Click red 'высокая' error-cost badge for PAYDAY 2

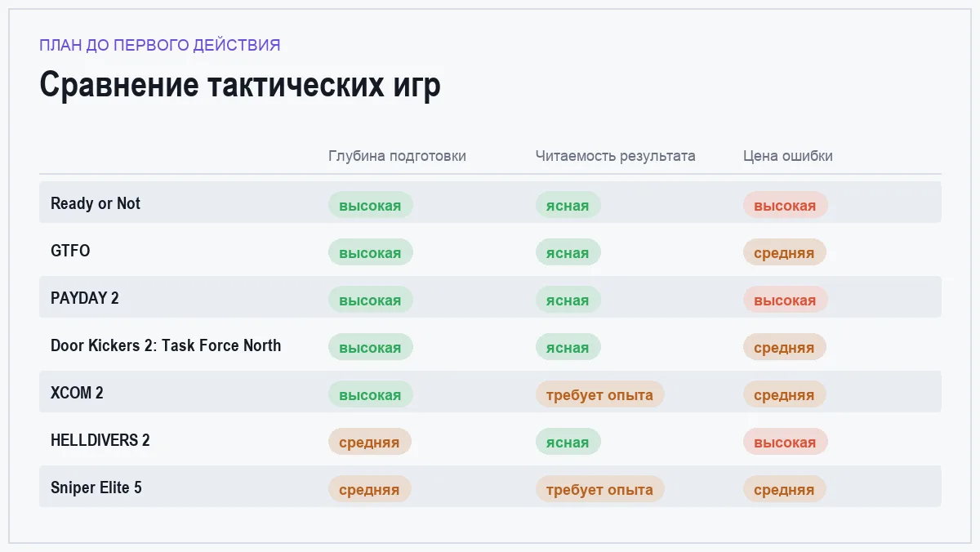click(786, 300)
